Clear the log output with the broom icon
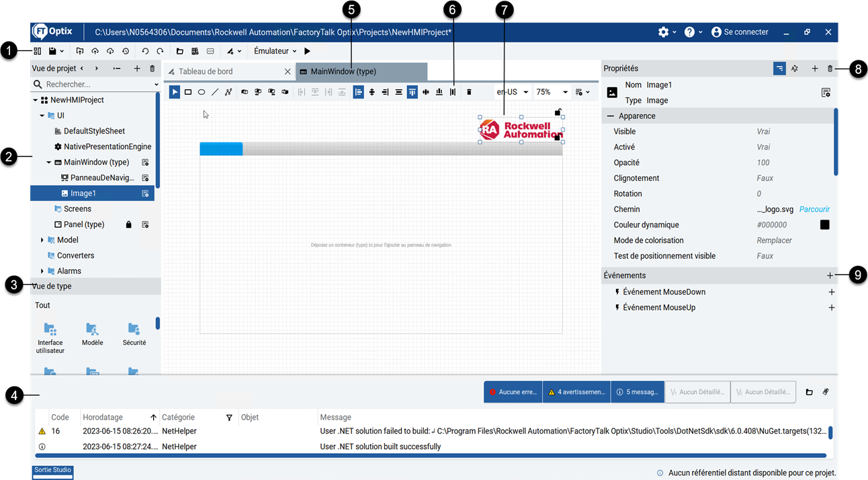The image size is (868, 480). click(824, 392)
